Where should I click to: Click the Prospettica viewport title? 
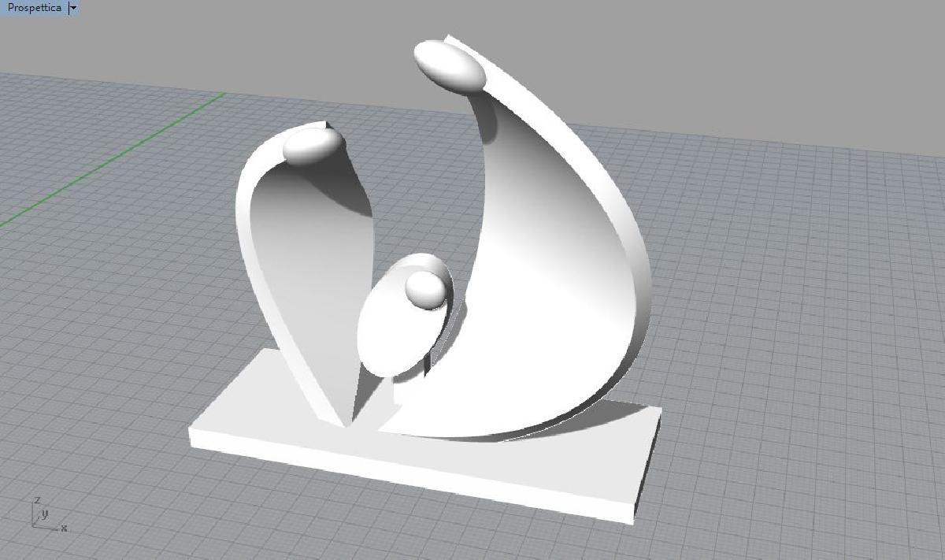click(34, 7)
